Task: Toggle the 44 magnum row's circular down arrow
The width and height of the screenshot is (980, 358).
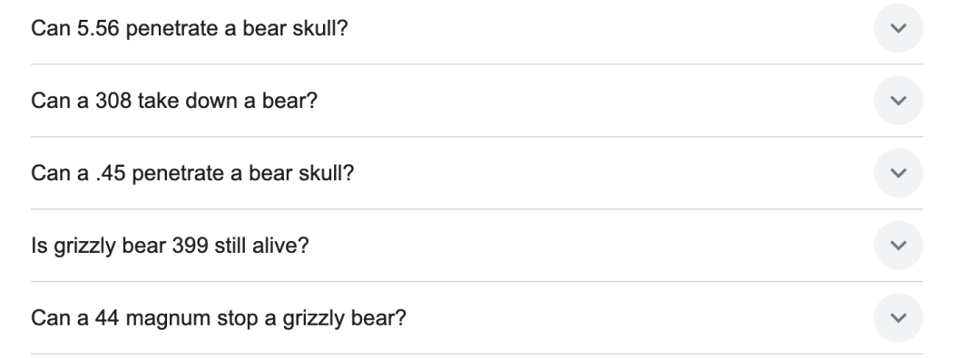Action: [898, 318]
